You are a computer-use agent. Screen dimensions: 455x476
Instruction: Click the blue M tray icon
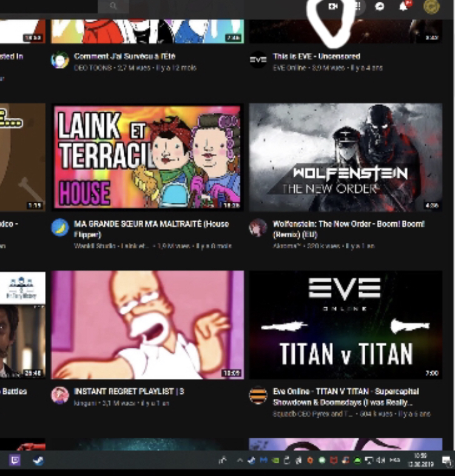point(263,460)
